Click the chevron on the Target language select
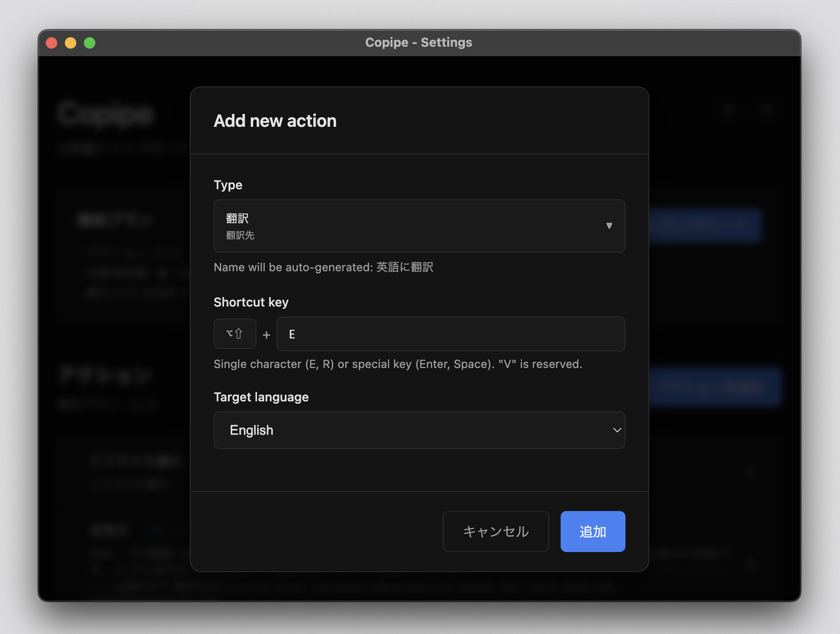The image size is (840, 634). point(617,430)
